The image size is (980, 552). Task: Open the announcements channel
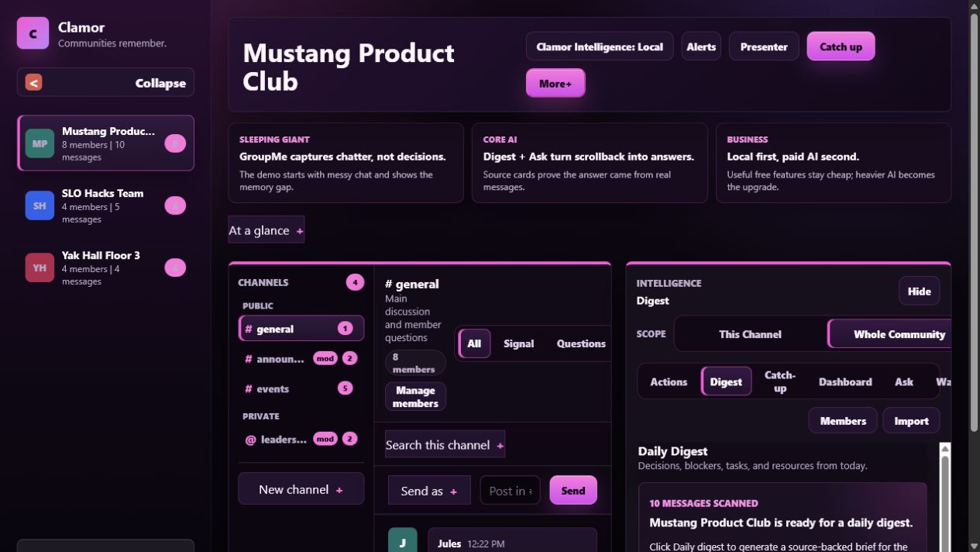301,358
